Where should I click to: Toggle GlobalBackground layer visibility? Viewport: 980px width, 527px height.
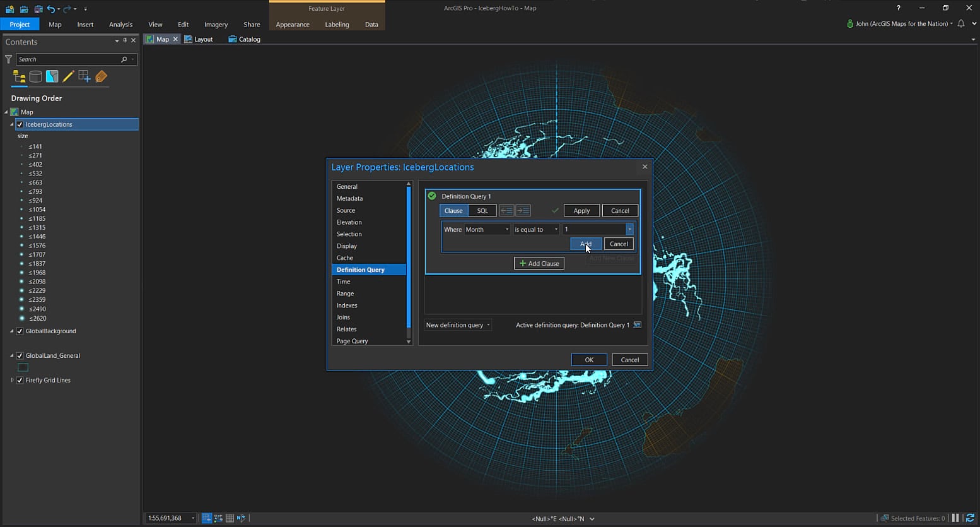point(20,331)
